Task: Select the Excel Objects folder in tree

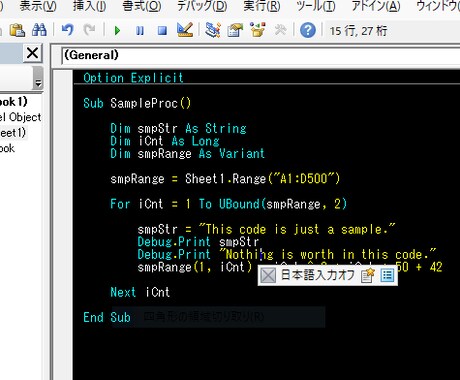Action: (x=21, y=117)
